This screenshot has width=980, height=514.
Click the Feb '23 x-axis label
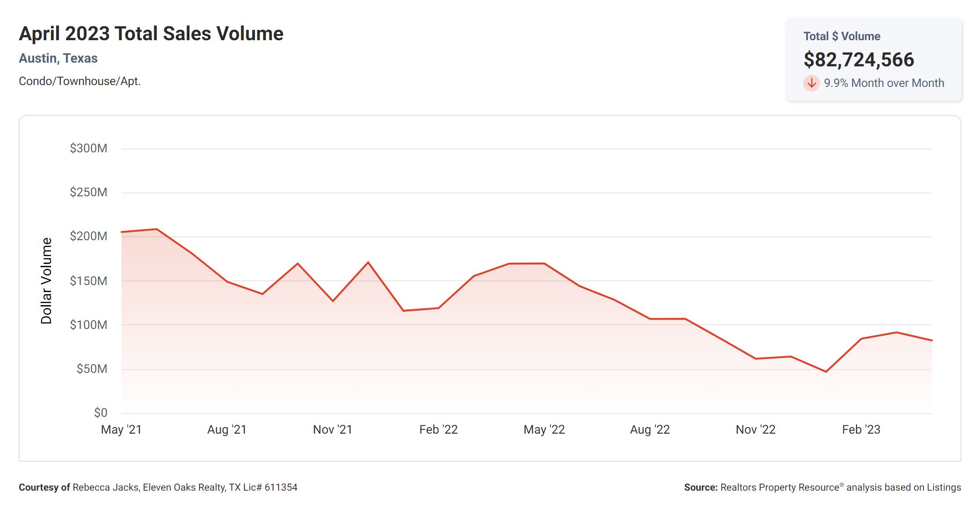(x=861, y=429)
